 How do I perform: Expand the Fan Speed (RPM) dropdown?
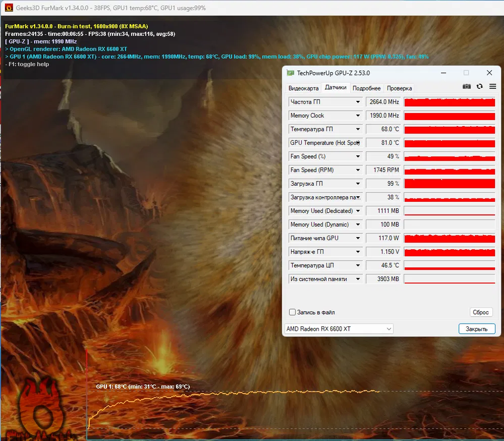click(358, 170)
